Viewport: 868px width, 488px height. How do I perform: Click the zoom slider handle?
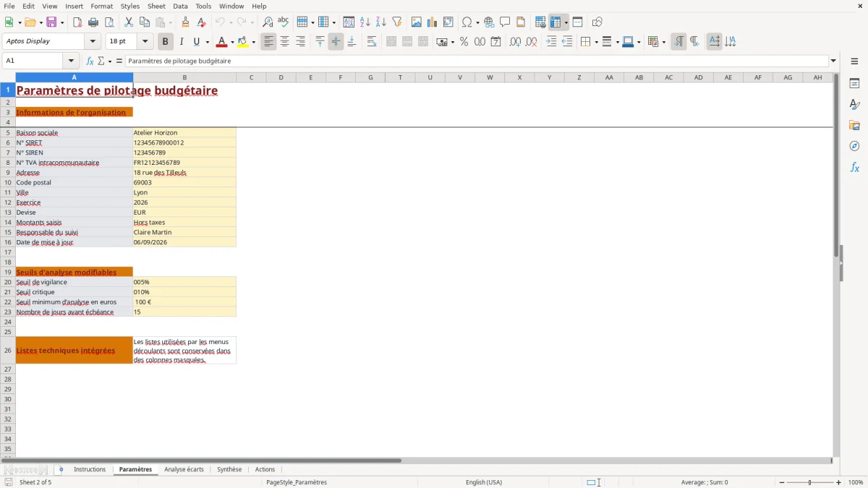810,482
